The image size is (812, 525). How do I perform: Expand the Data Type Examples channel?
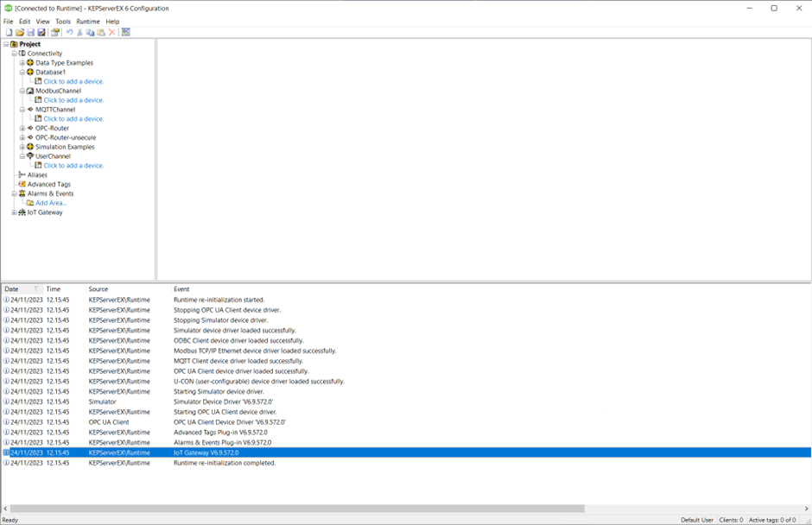(22, 63)
